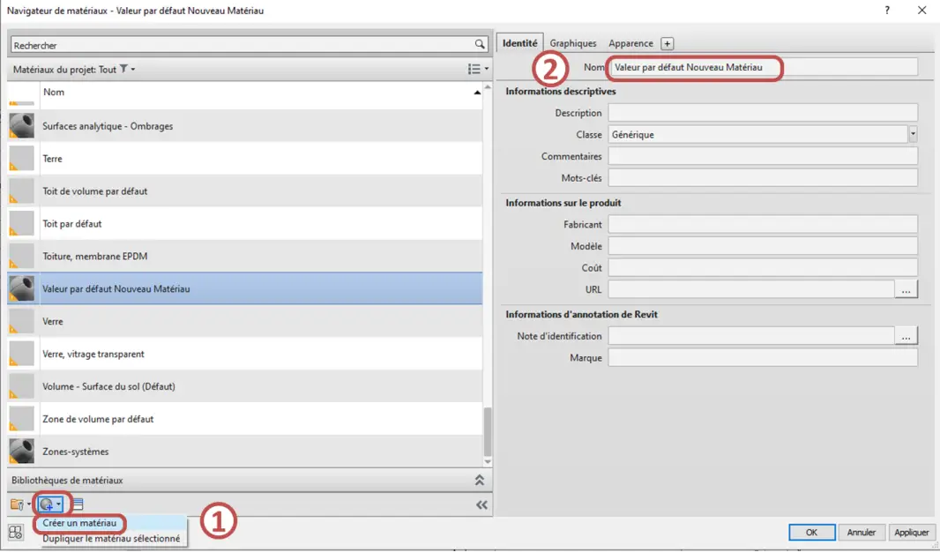
Task: Confirm with the OK button
Action: coord(812,532)
